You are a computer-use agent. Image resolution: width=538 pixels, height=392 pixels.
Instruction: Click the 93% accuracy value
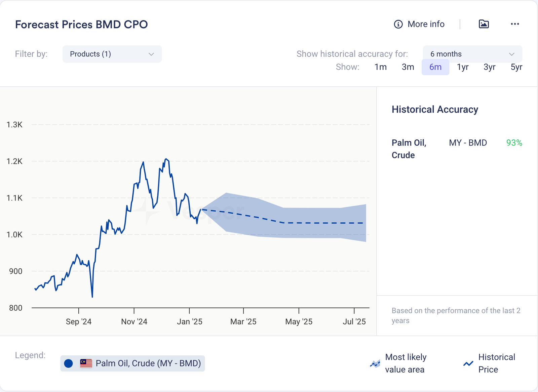514,143
